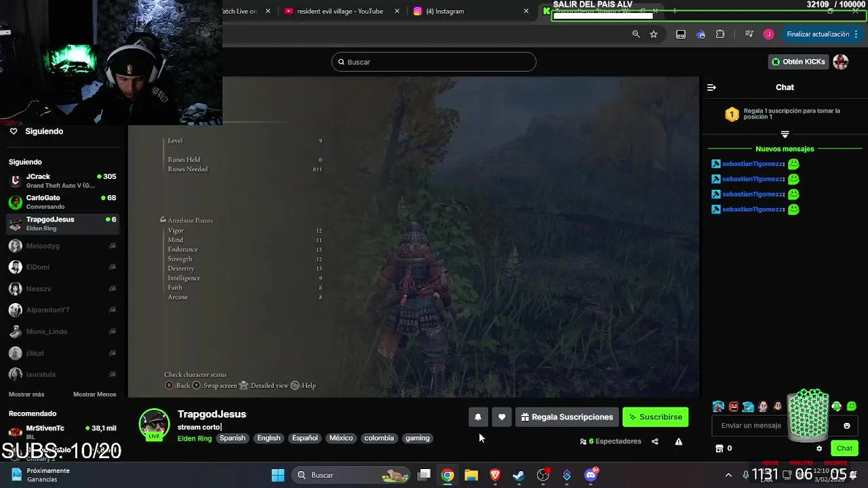Click the green Chat send button
The height and width of the screenshot is (488, 868).
844,448
